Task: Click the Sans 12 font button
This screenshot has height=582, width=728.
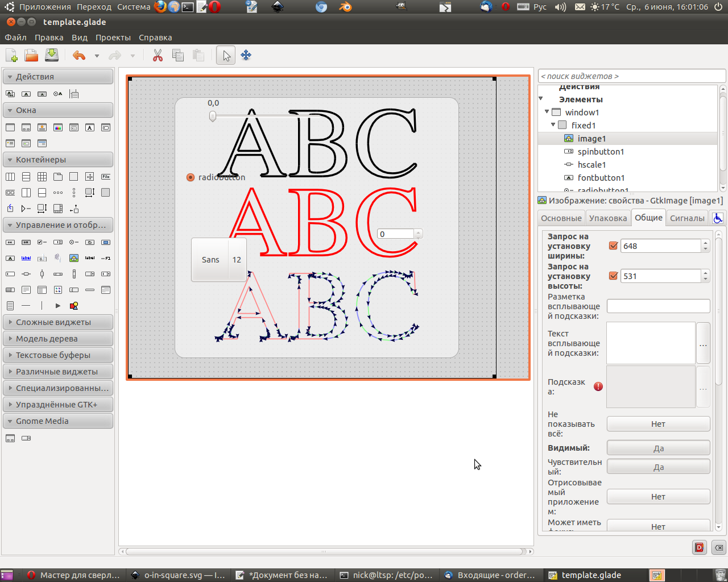Action: coord(219,260)
